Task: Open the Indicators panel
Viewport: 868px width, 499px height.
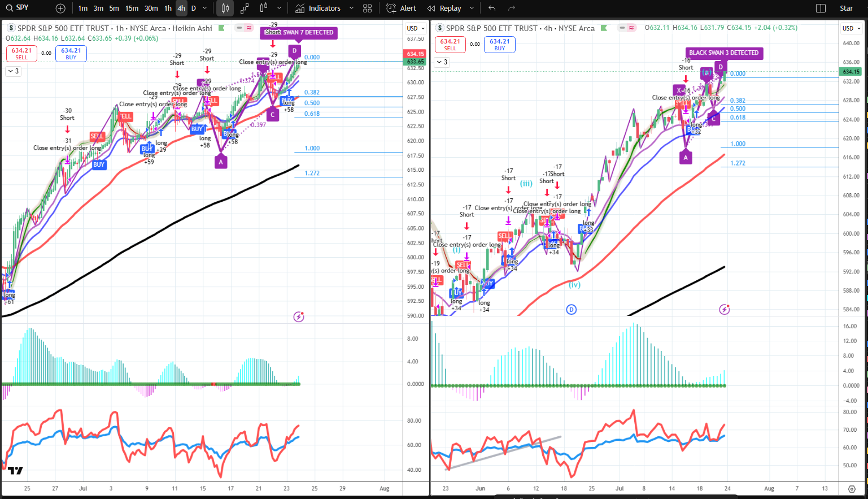Action: (x=318, y=8)
